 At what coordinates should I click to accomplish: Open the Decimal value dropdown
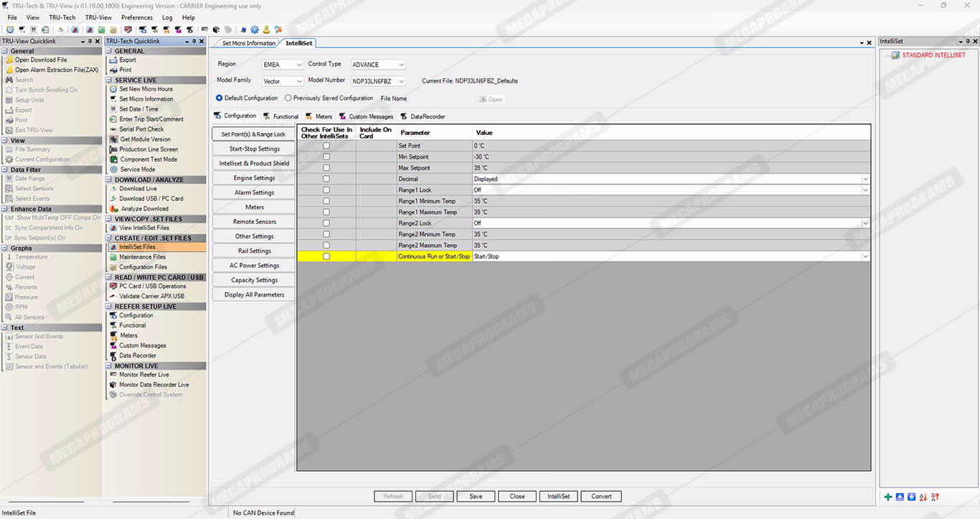coord(864,179)
